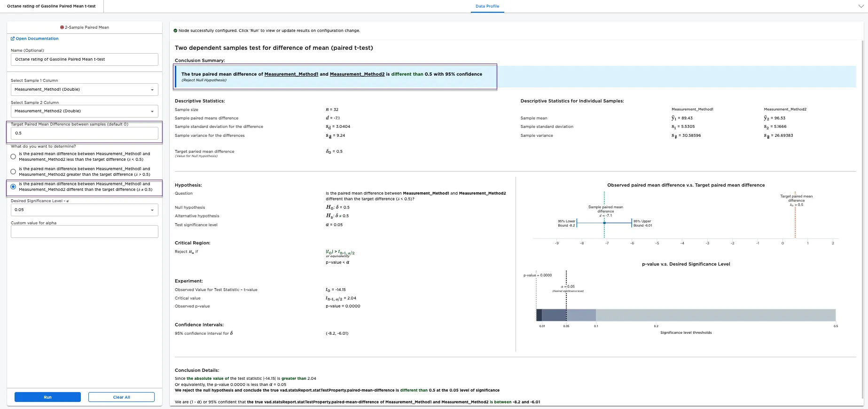Select the 'different than target difference' radio option
868x409 pixels.
tap(13, 187)
